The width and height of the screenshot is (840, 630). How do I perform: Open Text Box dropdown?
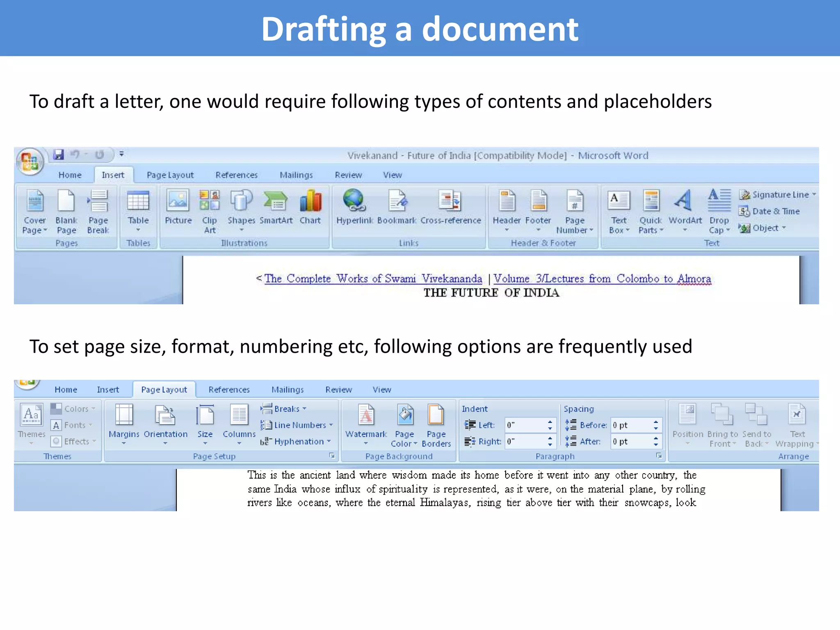[619, 212]
